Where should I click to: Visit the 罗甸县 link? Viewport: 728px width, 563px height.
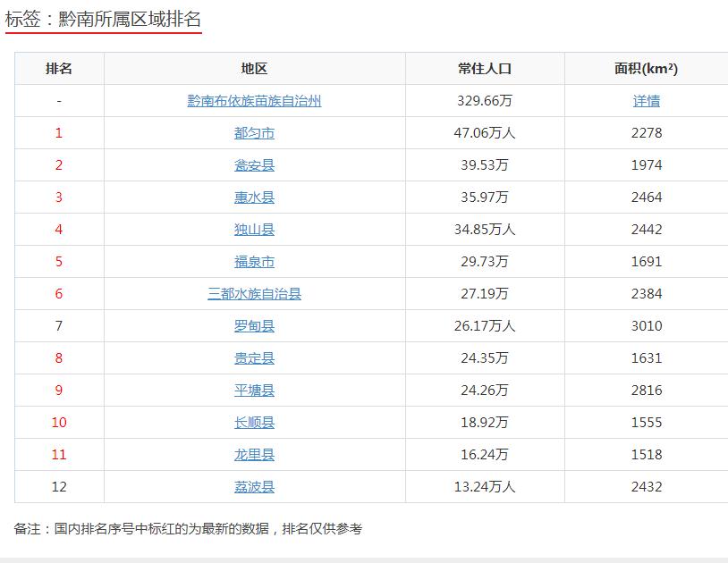[x=254, y=326]
